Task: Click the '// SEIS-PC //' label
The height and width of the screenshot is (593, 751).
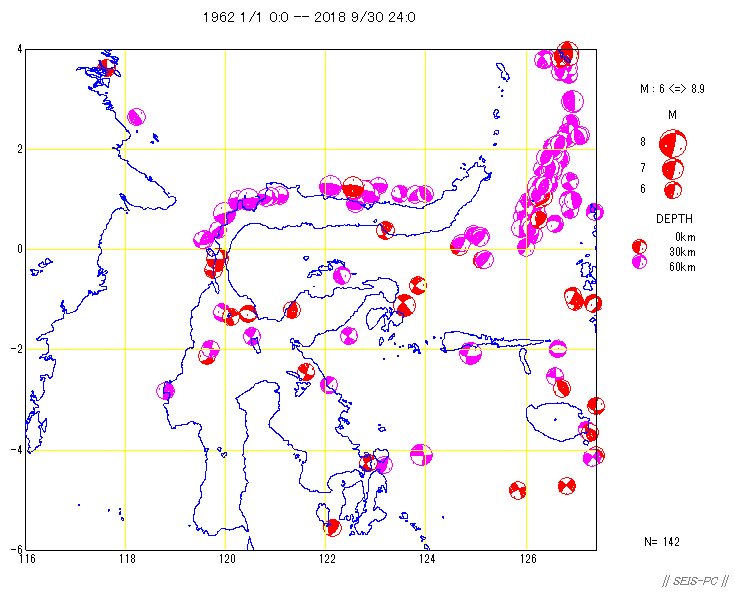Action: (695, 581)
